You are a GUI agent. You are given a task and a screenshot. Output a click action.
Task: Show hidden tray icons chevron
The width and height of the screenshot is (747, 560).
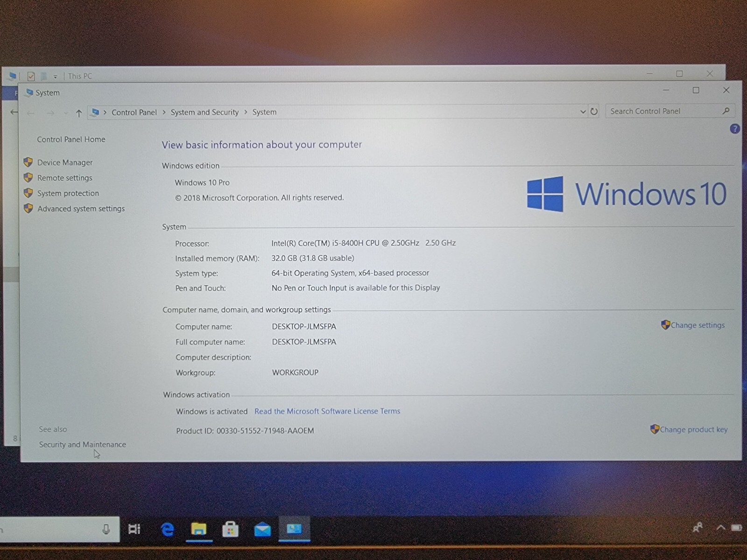point(720,528)
